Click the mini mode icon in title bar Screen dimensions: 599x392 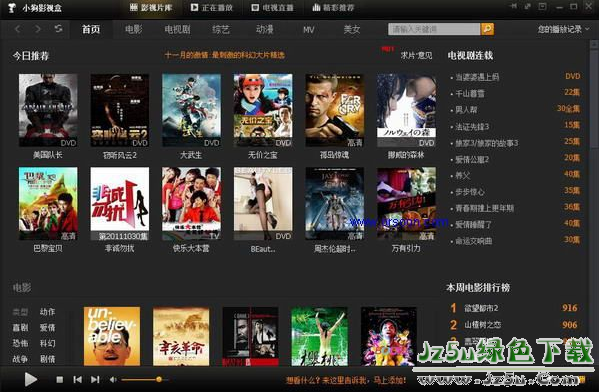point(528,6)
